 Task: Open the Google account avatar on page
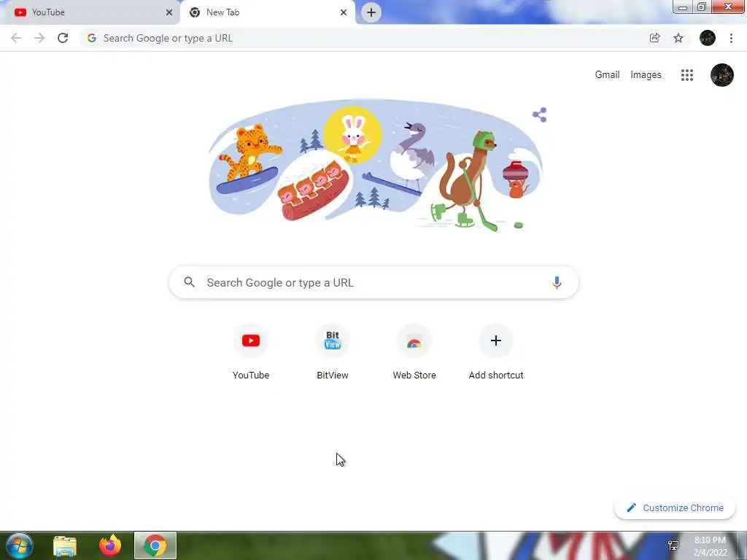(722, 75)
